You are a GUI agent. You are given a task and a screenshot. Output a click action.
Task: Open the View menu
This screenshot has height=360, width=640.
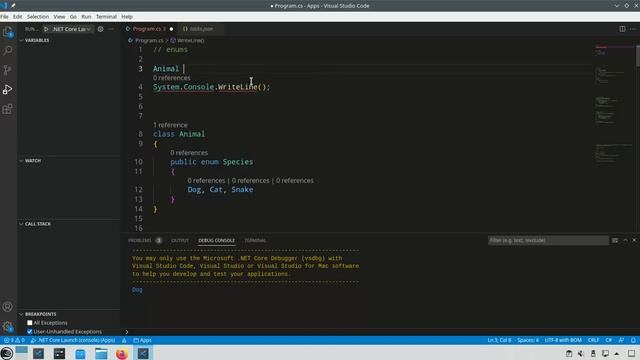point(59,17)
